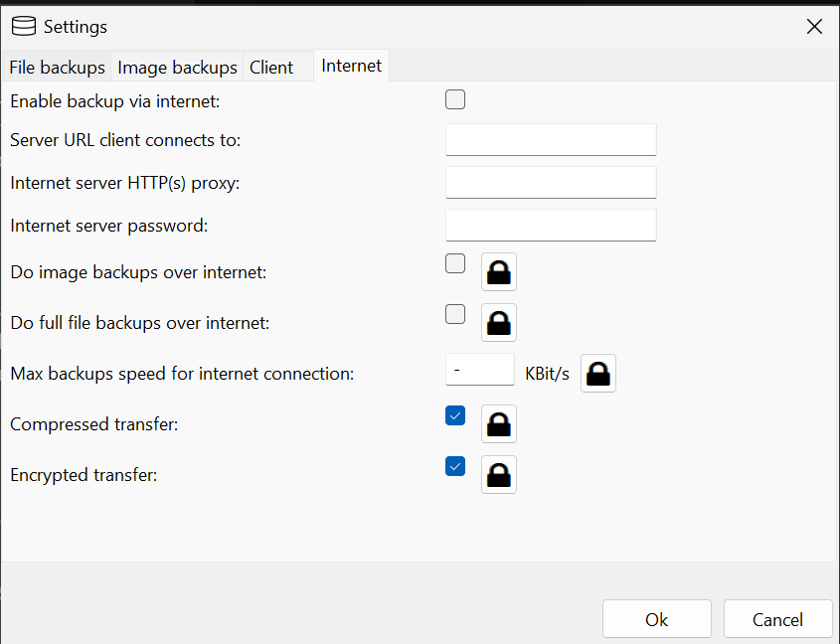The height and width of the screenshot is (644, 840).
Task: Select the Internet tab
Action: click(352, 66)
